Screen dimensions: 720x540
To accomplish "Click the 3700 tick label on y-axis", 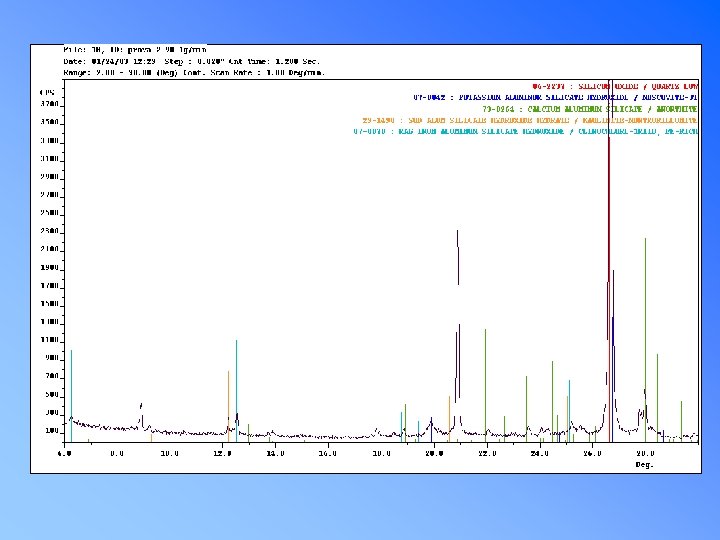I will [x=50, y=104].
